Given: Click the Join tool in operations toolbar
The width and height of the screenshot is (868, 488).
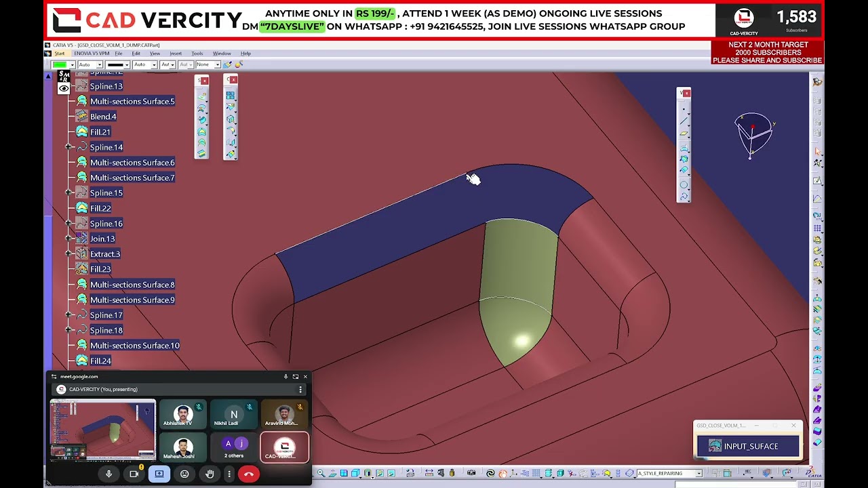Looking at the screenshot, I should [231, 96].
